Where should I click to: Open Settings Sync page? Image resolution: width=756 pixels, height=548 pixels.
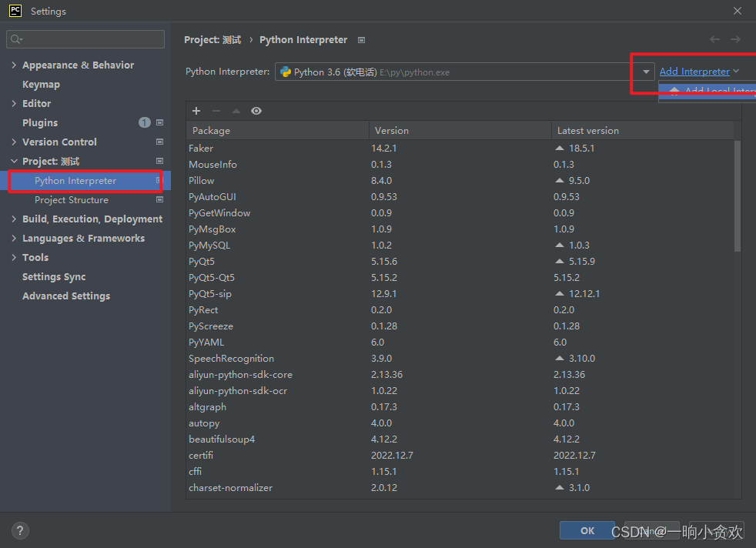coord(54,276)
